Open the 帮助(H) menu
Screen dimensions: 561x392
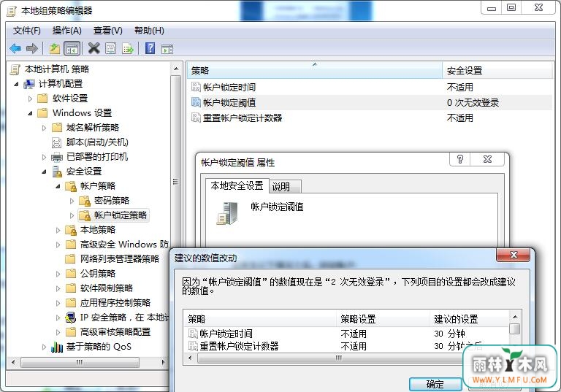pyautogui.click(x=149, y=31)
